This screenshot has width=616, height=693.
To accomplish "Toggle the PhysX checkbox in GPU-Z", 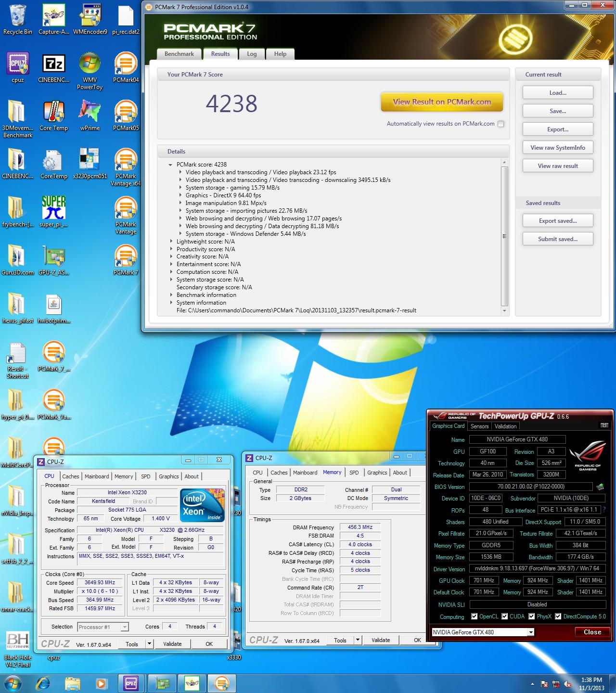I will [x=532, y=616].
